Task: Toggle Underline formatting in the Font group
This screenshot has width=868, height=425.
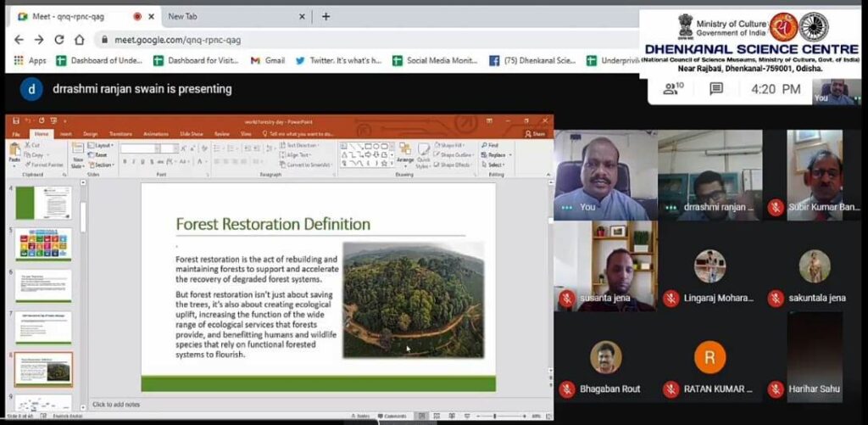Action: pyautogui.click(x=142, y=161)
